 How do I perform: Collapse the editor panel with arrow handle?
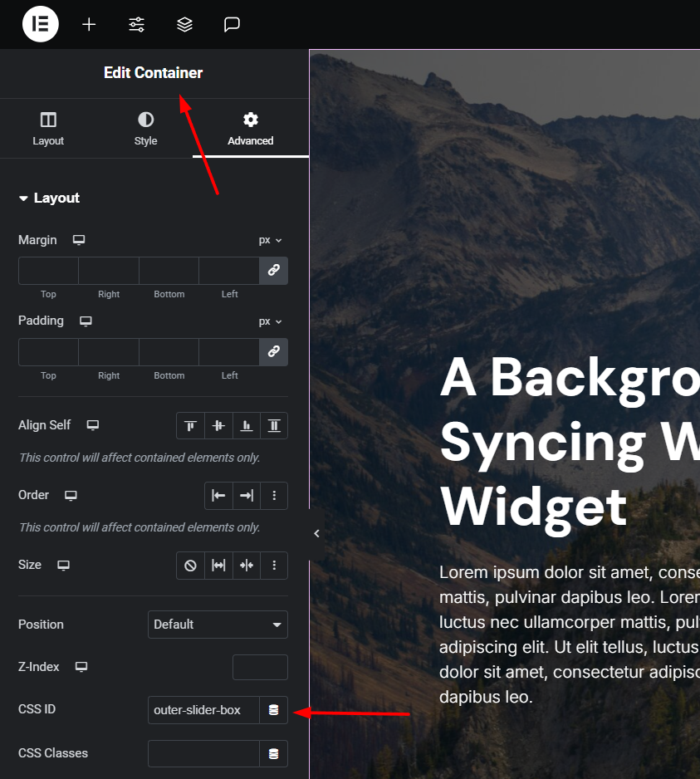pos(316,534)
